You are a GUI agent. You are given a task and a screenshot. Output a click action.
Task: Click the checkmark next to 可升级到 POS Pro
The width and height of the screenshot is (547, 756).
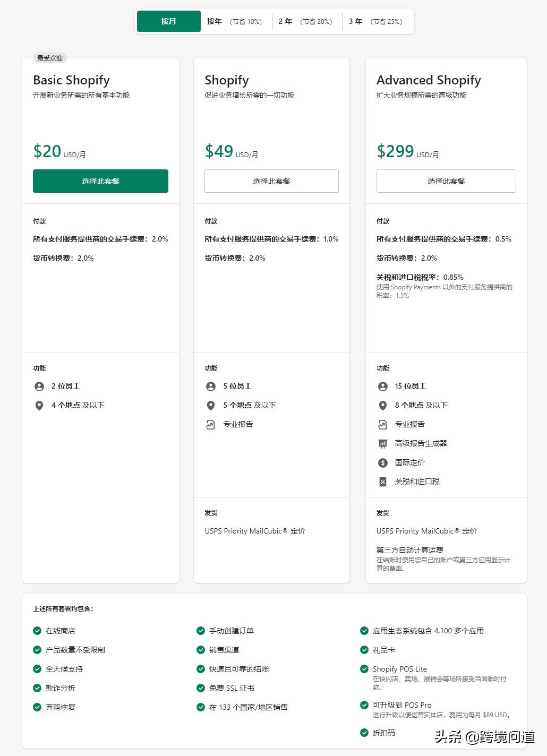coord(363,705)
